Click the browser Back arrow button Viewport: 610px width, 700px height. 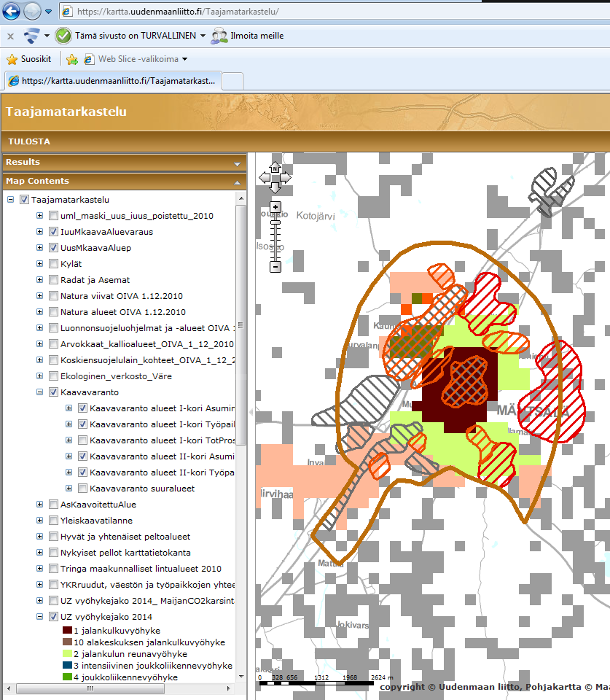[11, 11]
